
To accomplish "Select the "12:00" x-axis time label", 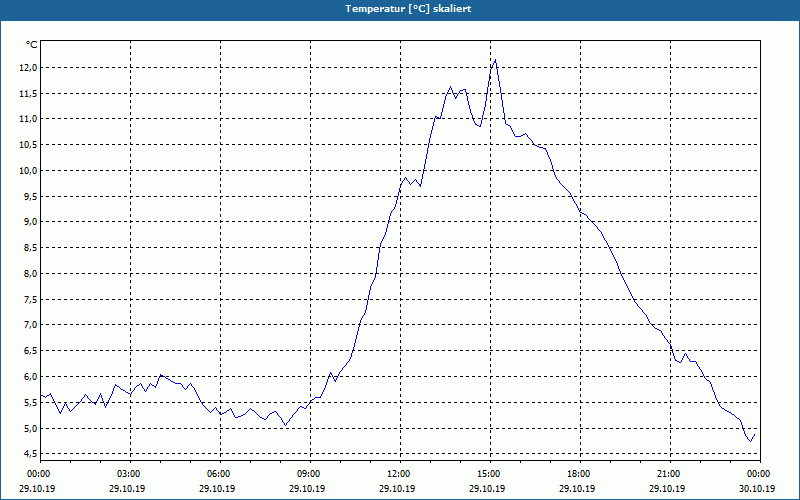I will [397, 474].
